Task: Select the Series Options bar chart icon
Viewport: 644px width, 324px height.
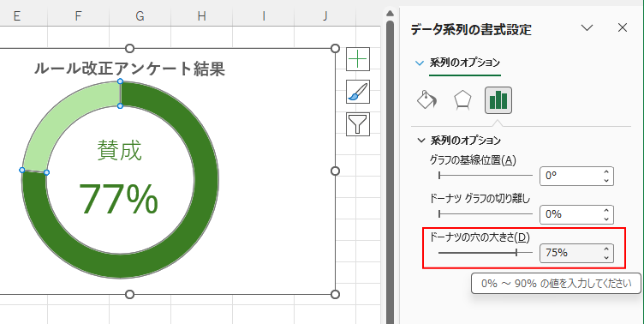Action: [498, 100]
